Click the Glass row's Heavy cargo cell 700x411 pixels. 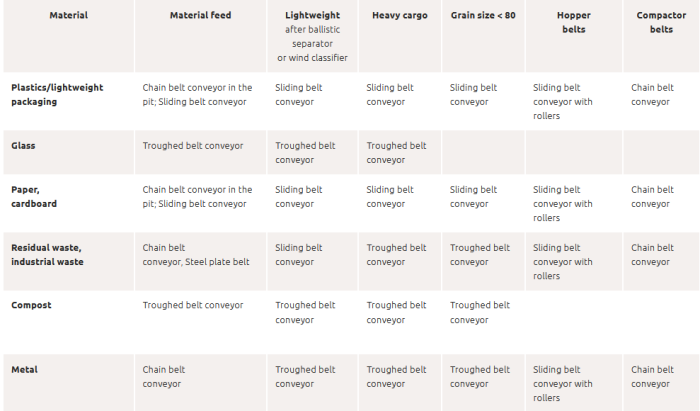397,152
